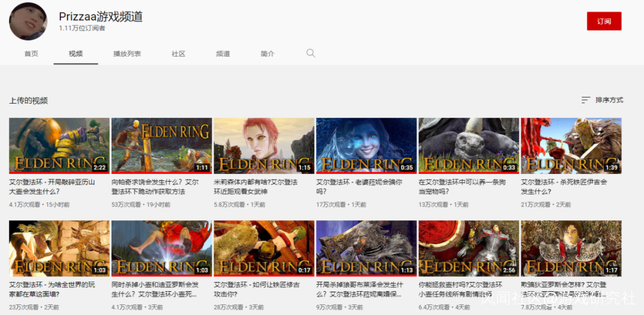Viewport: 644px width, 315px height.
Task: Open the 2:56 duration video thumbnail
Action: pyautogui.click(x=469, y=248)
